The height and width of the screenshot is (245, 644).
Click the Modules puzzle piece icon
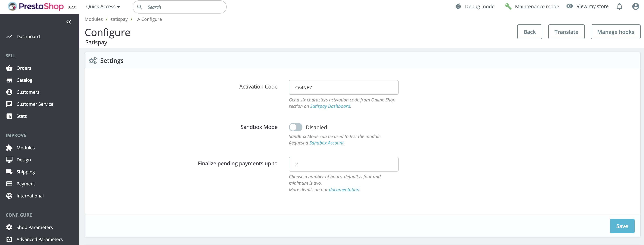[x=9, y=148]
